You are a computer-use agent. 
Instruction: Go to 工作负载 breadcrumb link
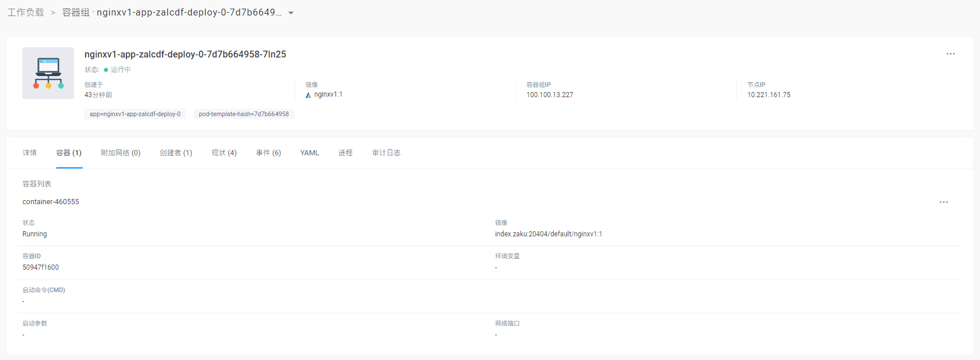click(25, 13)
